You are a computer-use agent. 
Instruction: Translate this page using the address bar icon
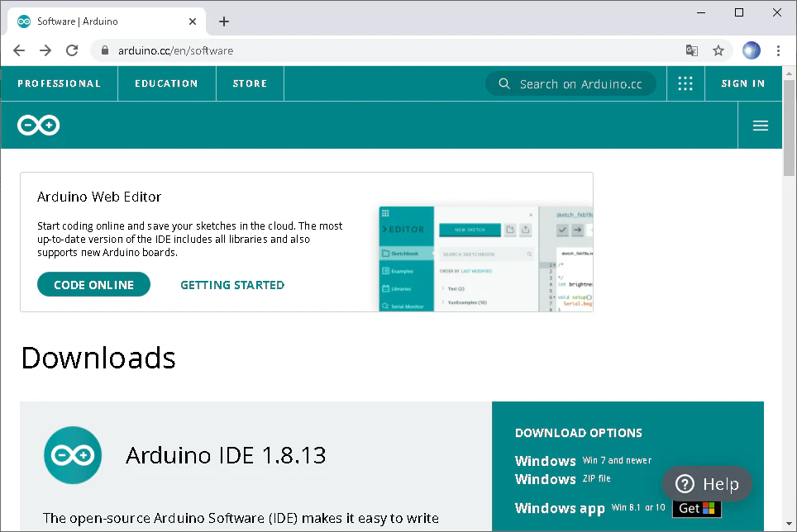click(x=692, y=50)
